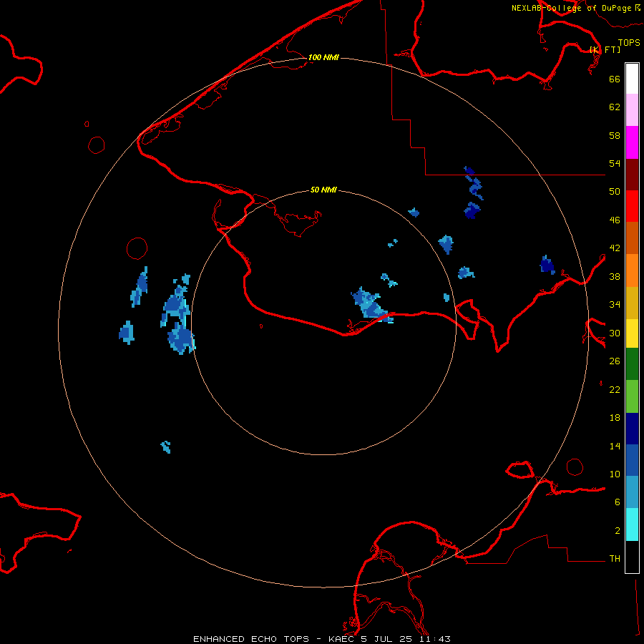Click legend value "22"
The height and width of the screenshot is (644, 644).
(615, 390)
